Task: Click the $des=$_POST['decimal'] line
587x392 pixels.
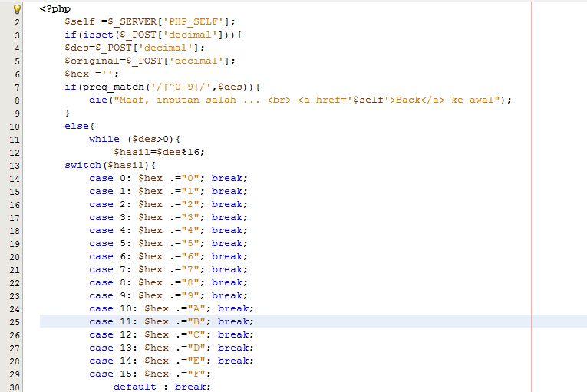Action: pyautogui.click(x=134, y=48)
